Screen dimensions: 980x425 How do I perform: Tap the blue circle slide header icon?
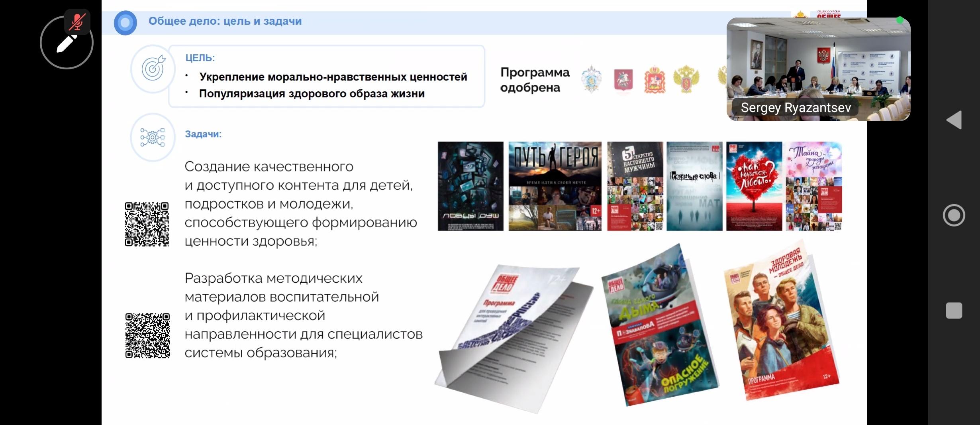(125, 23)
